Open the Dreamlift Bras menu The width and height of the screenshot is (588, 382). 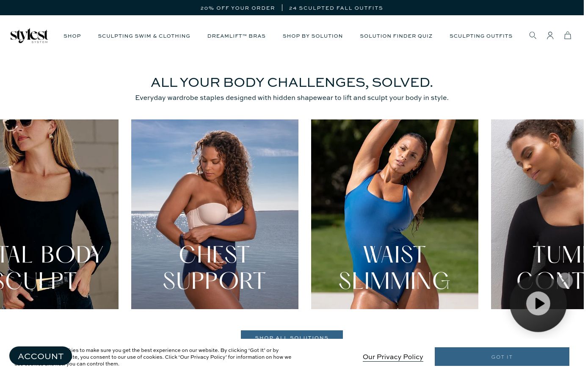click(x=236, y=36)
